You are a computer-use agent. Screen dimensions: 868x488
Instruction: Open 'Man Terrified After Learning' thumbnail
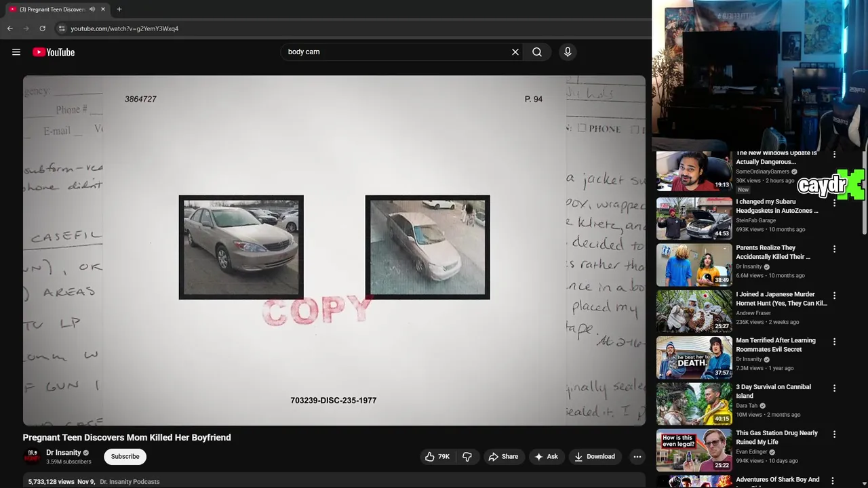694,357
